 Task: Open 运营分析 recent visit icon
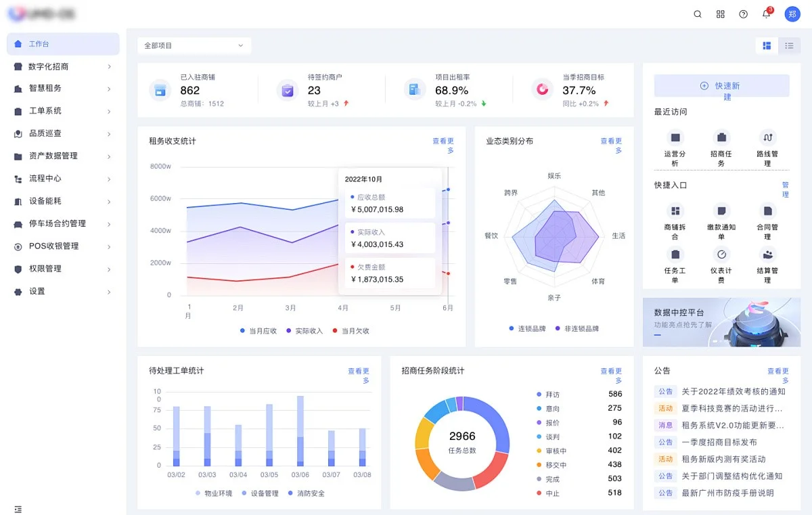[675, 137]
